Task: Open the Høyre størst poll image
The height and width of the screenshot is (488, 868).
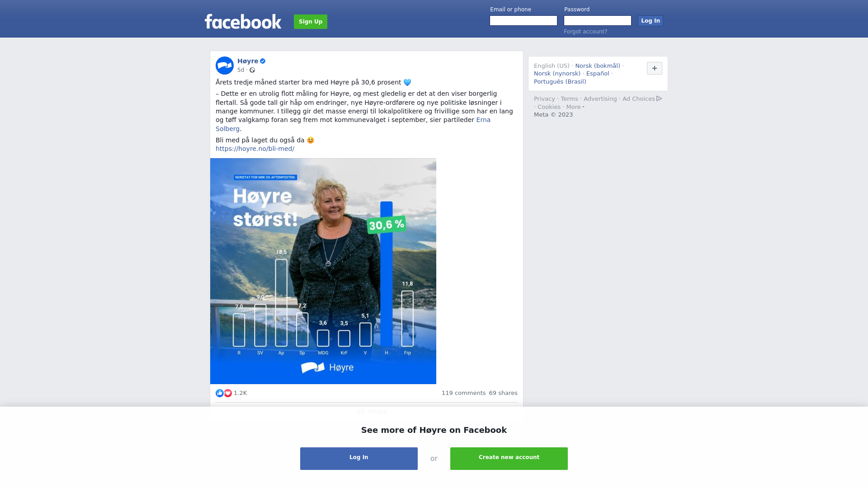Action: (x=323, y=271)
